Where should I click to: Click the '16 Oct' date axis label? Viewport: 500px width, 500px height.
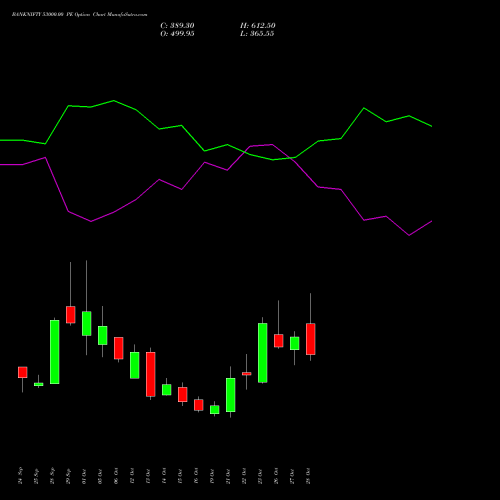[x=197, y=476]
